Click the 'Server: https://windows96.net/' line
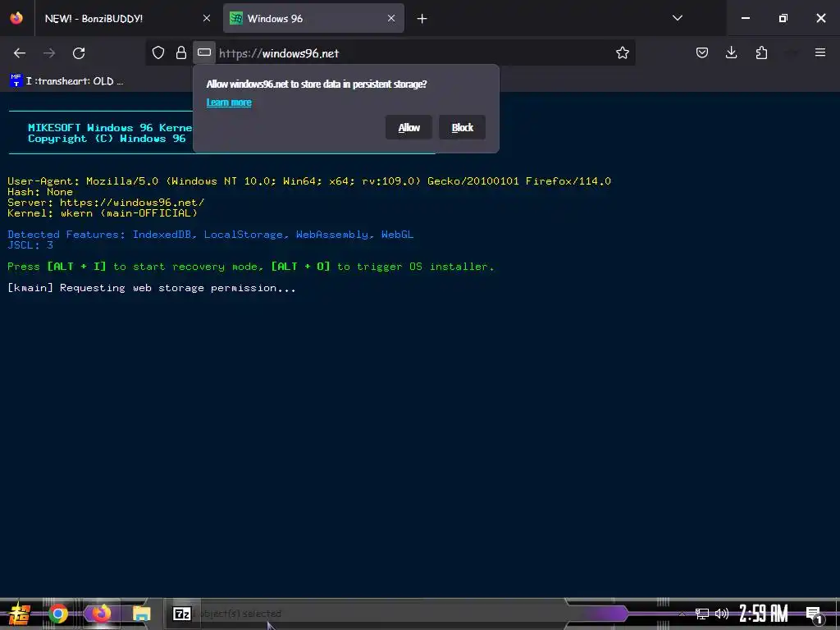Image resolution: width=840 pixels, height=630 pixels. 106,203
